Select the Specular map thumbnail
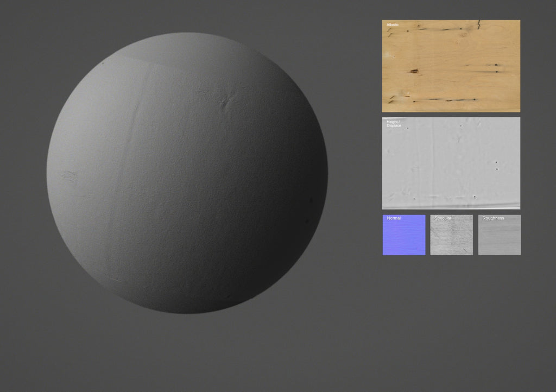Image resolution: width=556 pixels, height=392 pixels. [451, 235]
